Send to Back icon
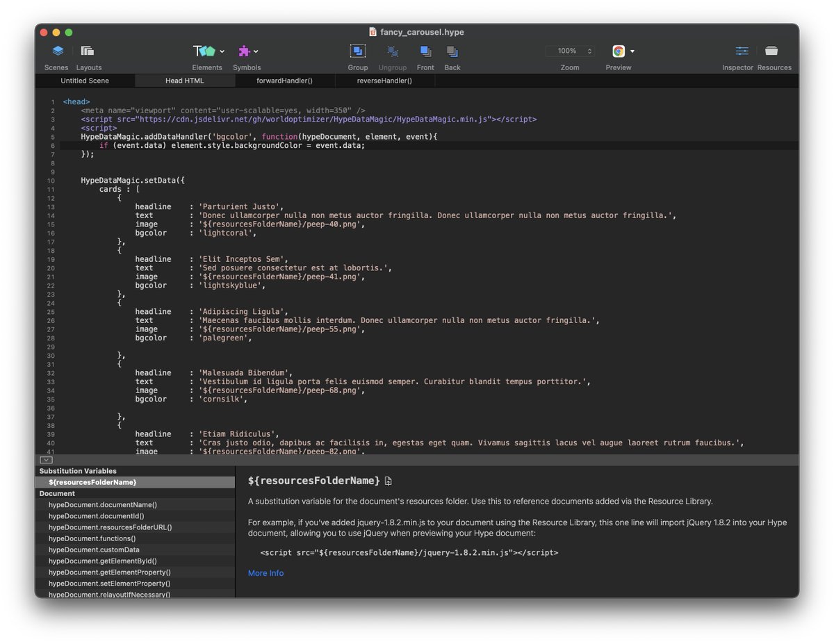Image resolution: width=834 pixels, height=644 pixels. (452, 51)
